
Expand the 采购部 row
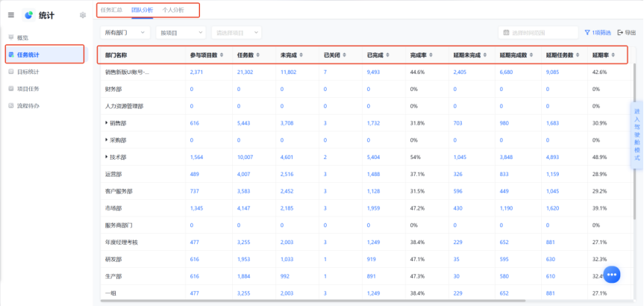point(107,140)
